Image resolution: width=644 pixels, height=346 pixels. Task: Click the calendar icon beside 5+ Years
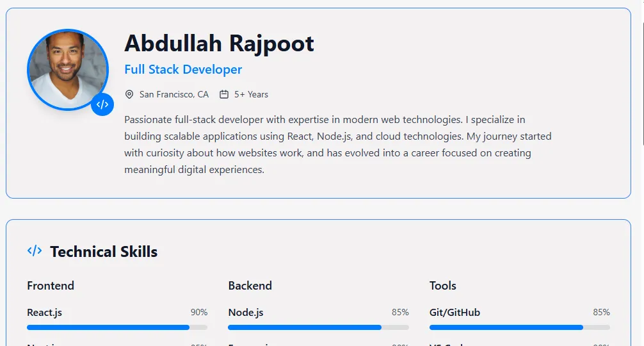point(224,94)
